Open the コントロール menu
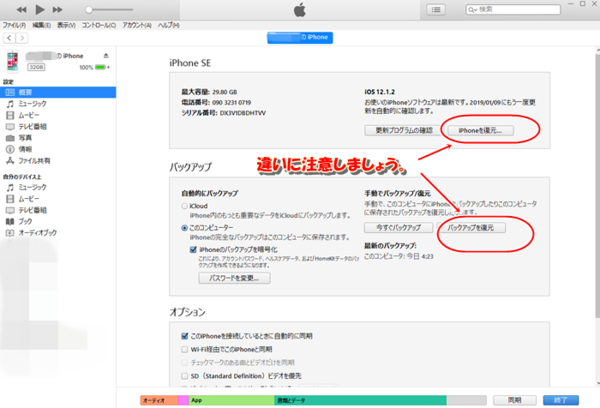The height and width of the screenshot is (408, 600). [99, 25]
